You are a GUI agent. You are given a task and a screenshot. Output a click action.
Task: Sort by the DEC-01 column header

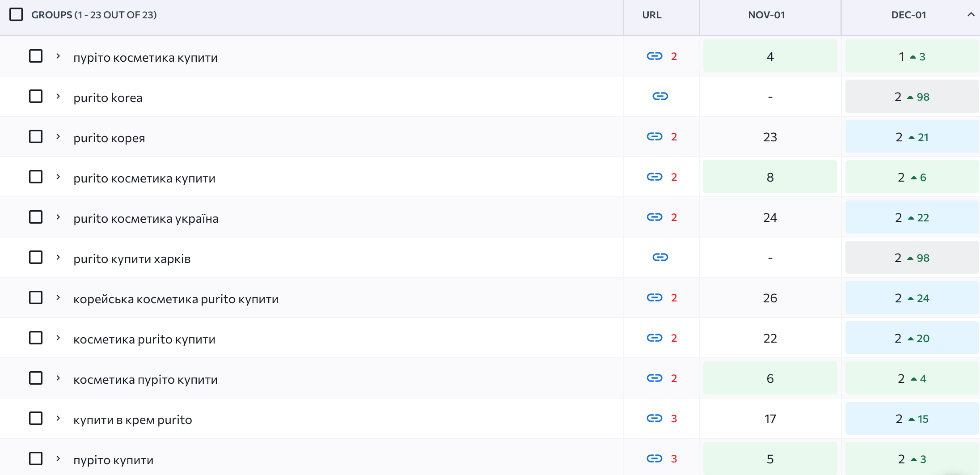coord(908,15)
